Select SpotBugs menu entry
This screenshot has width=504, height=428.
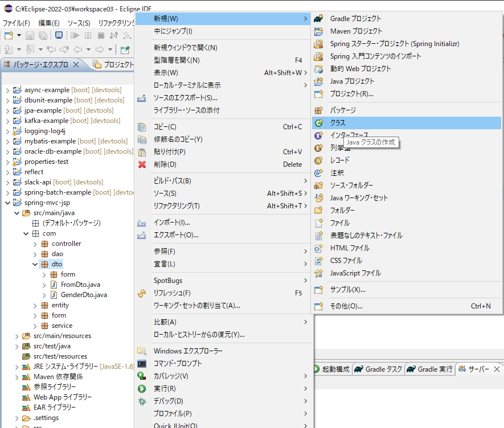click(x=223, y=281)
